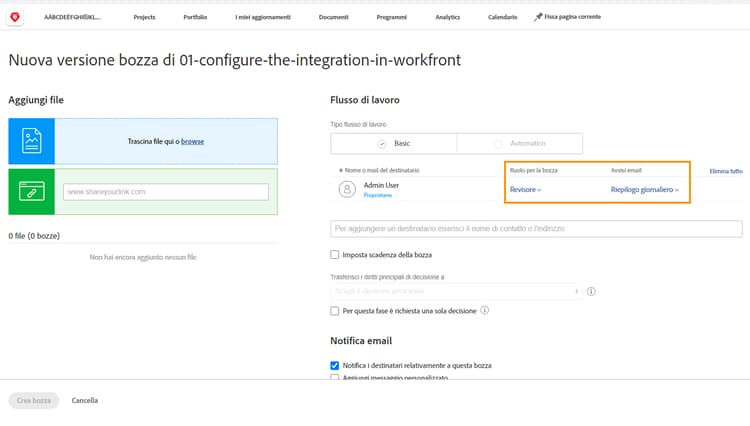Click info icon beside single decision option

[485, 311]
